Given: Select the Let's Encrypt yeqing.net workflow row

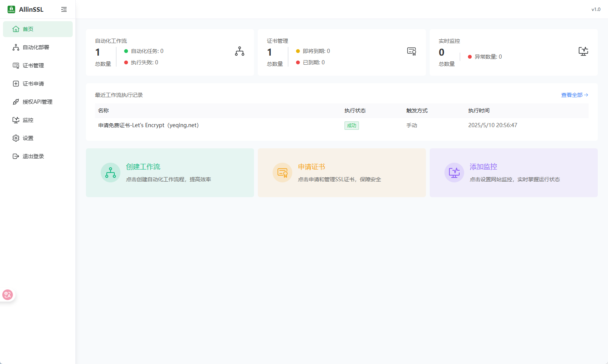Looking at the screenshot, I should pos(148,125).
